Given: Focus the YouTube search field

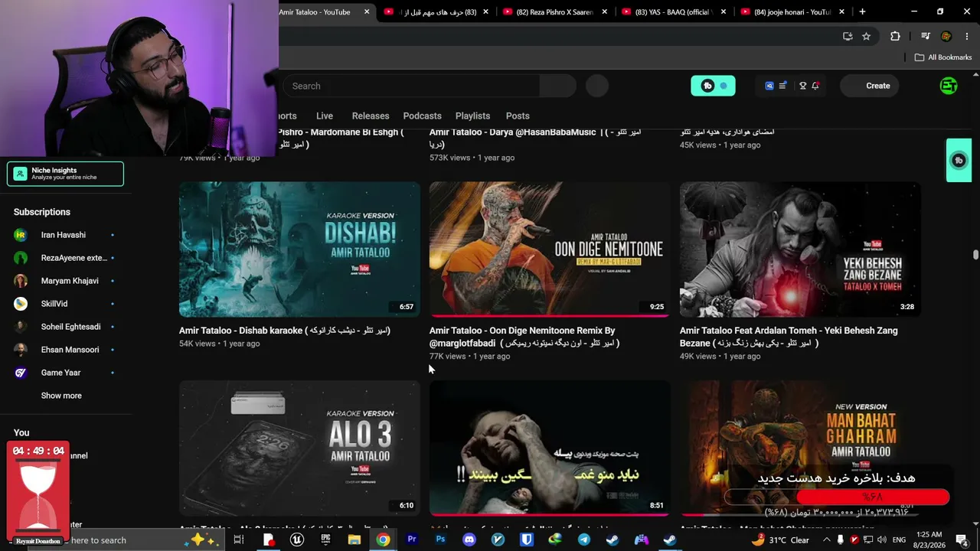Looking at the screenshot, I should [410, 86].
